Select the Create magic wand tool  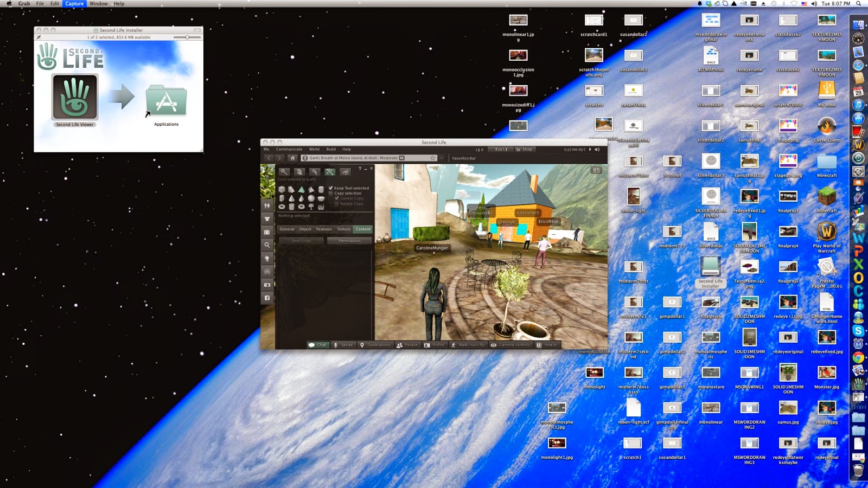(x=330, y=172)
